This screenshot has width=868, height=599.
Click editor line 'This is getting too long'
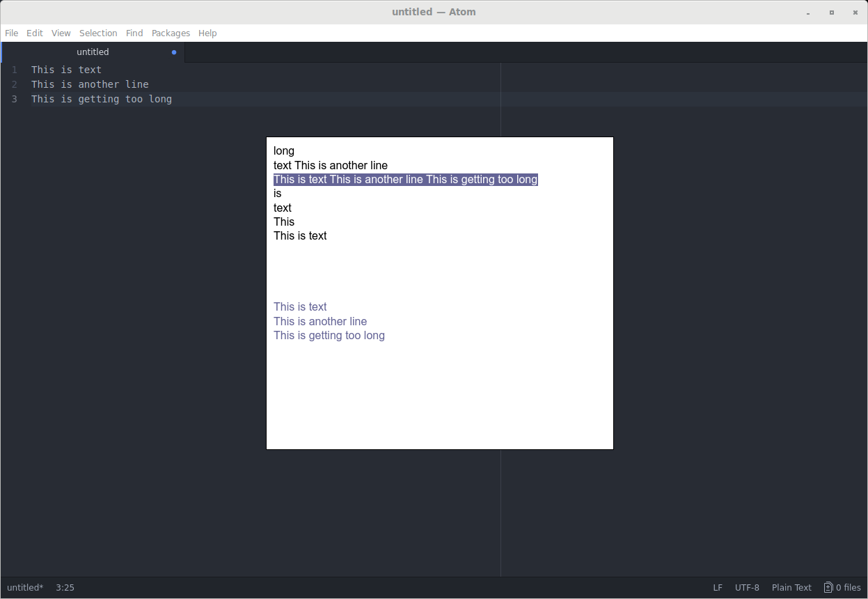pos(102,99)
